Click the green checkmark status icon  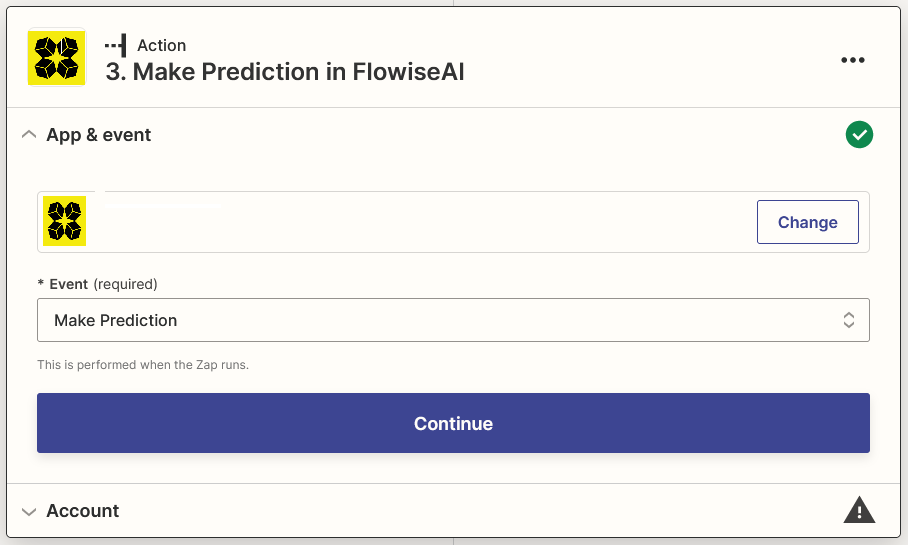point(859,135)
